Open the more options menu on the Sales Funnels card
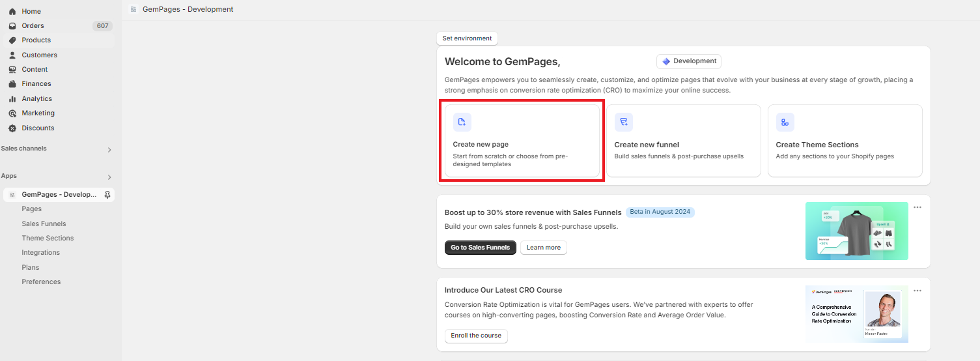 click(x=917, y=207)
